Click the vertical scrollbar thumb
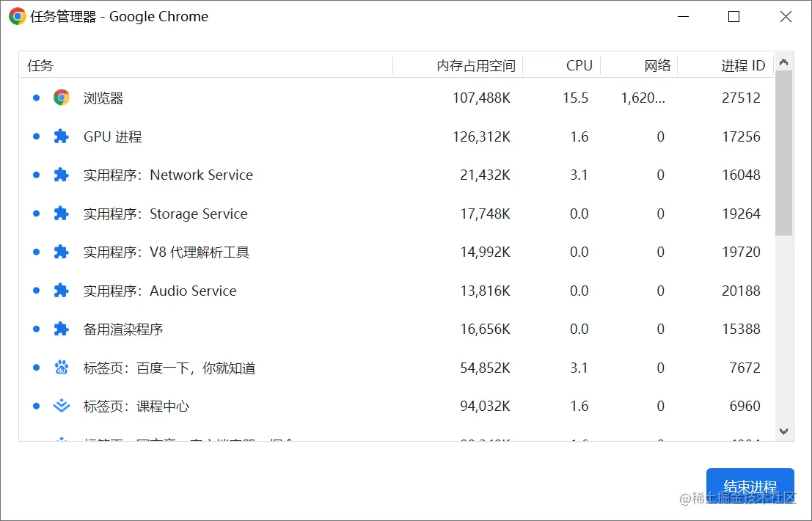The width and height of the screenshot is (812, 521). coord(783,153)
